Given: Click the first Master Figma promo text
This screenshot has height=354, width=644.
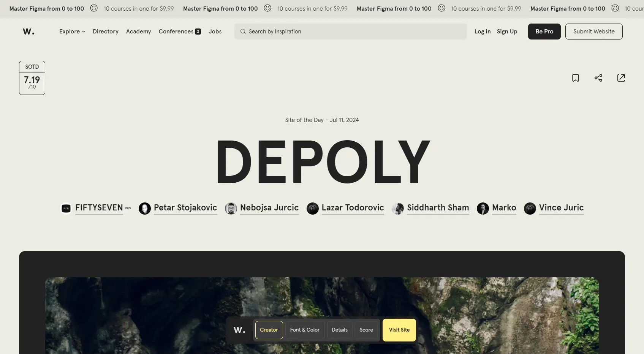Looking at the screenshot, I should [47, 8].
